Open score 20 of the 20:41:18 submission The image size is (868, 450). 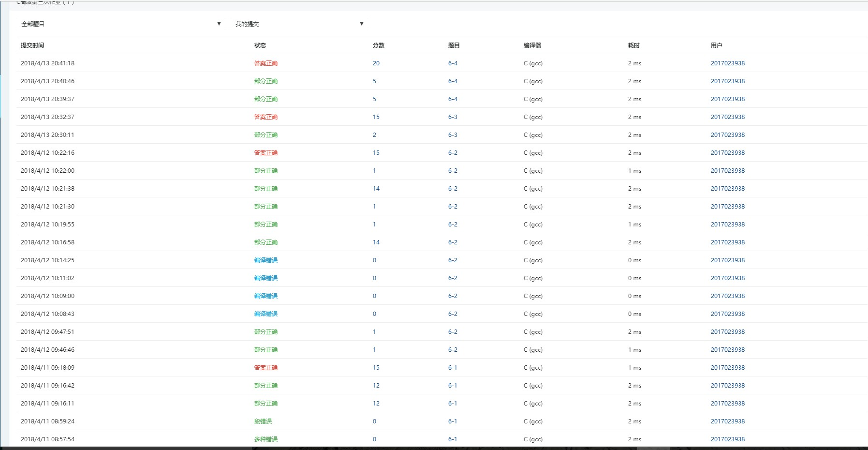point(376,63)
